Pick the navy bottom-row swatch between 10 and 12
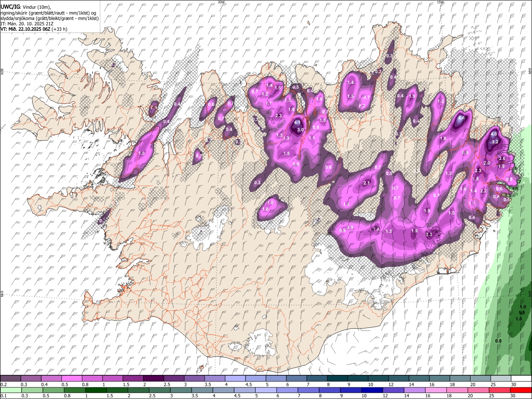This screenshot has width=532, height=399. click(372, 390)
